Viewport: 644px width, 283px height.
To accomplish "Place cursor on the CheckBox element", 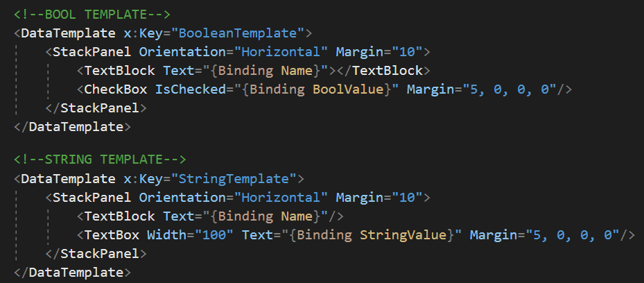I will [115, 89].
